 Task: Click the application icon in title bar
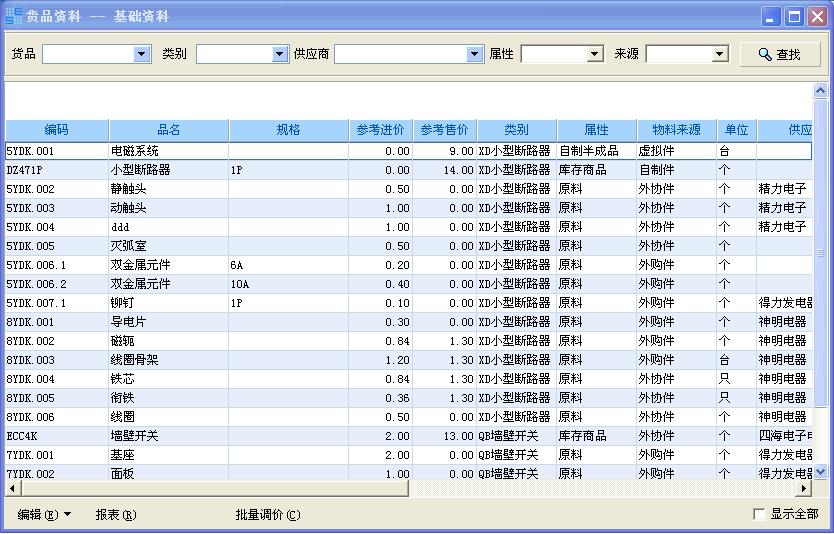point(12,16)
